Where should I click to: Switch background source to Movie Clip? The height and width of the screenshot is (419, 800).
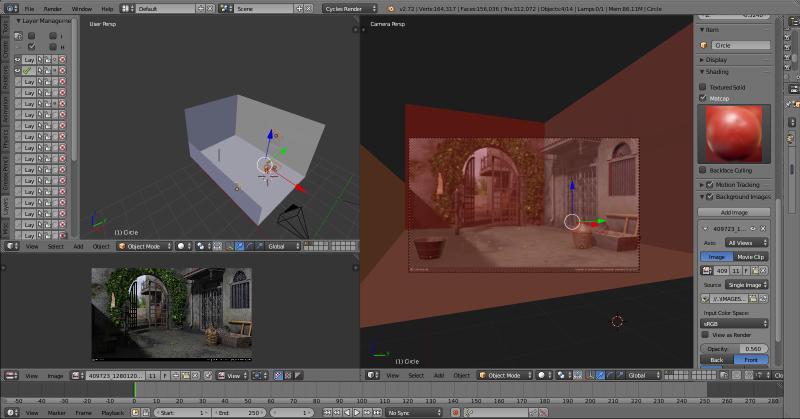pos(750,257)
